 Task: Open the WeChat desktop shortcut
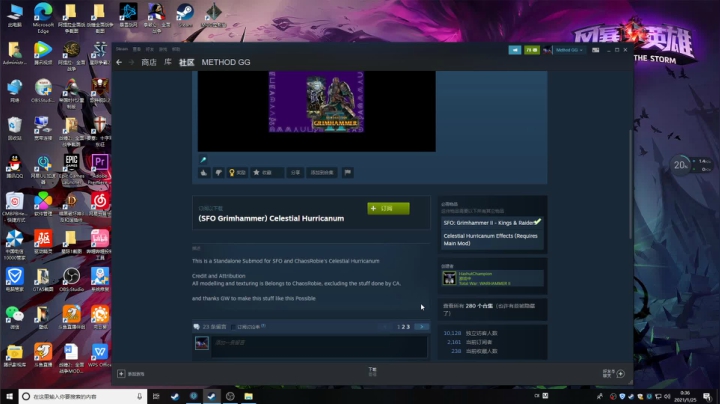[15, 318]
